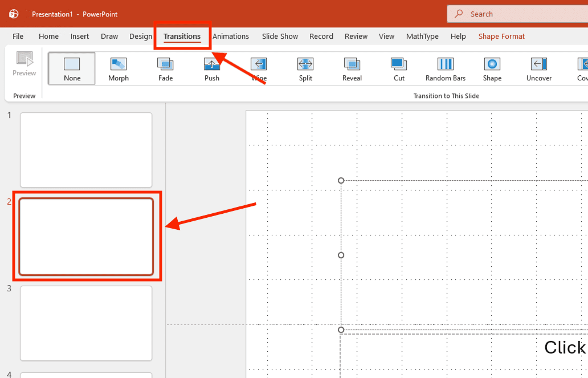Select the Transitions tab
Viewport: 588px width, 378px height.
[182, 36]
